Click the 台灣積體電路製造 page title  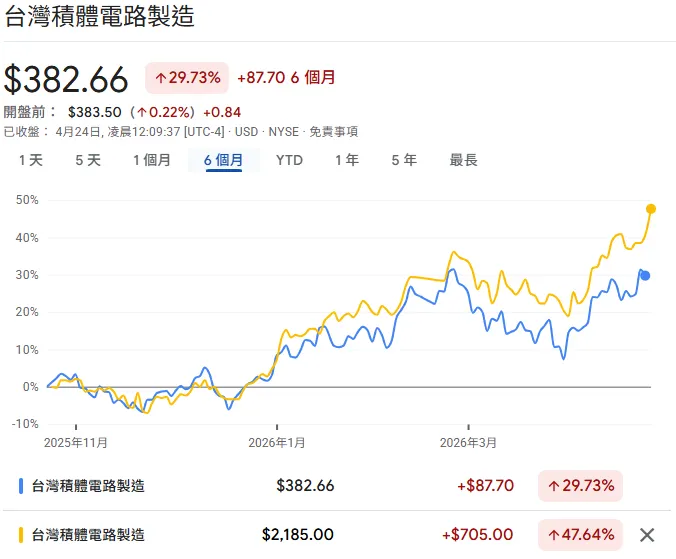coord(99,16)
